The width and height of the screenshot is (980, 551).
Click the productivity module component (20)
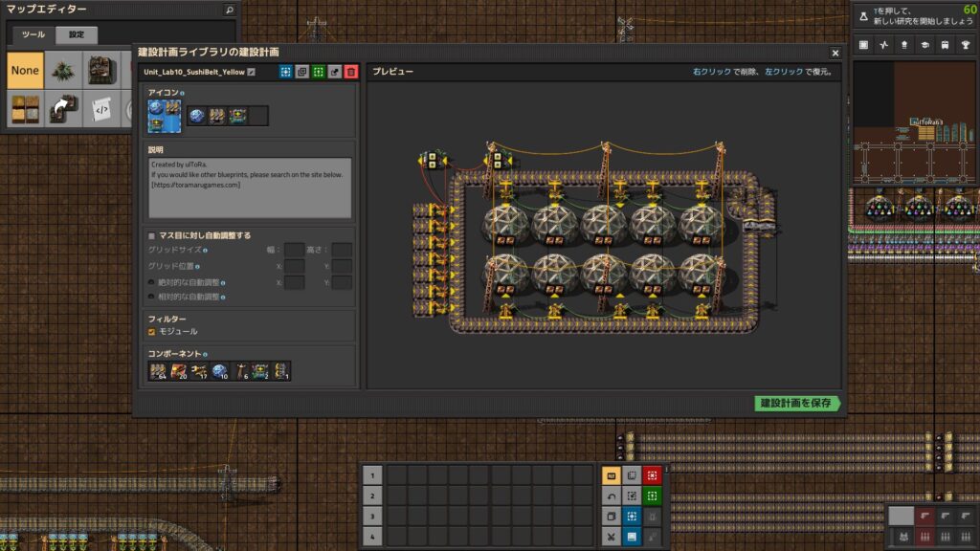179,371
